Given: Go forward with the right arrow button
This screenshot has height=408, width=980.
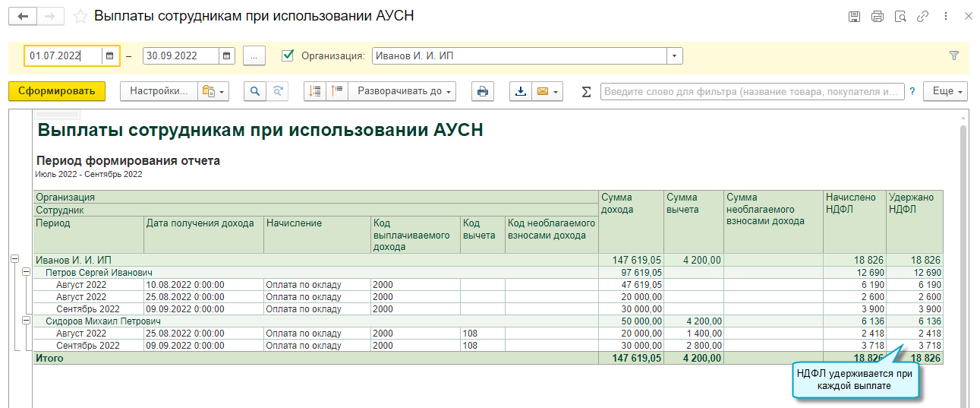Looking at the screenshot, I should (x=50, y=16).
